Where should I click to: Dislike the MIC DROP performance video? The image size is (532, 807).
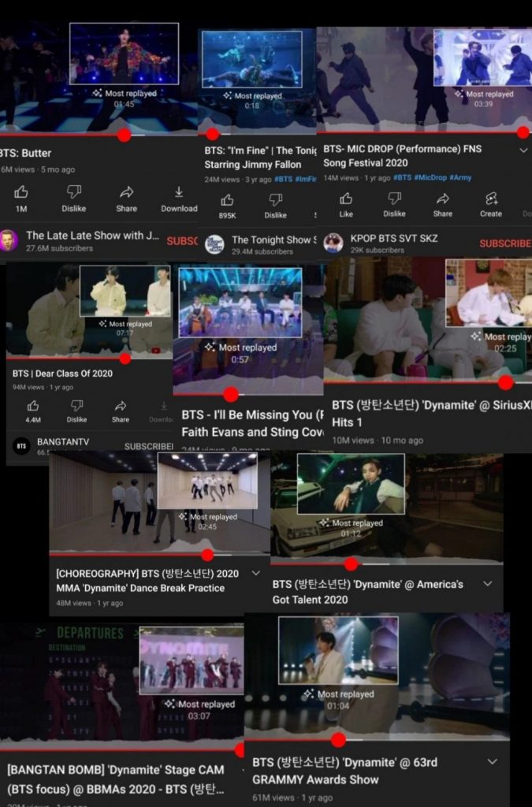[394, 199]
